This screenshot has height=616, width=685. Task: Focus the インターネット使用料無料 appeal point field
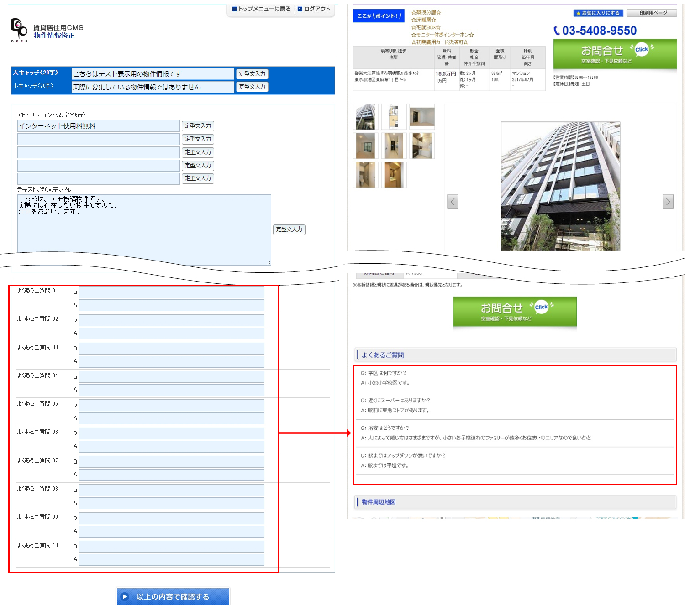tap(99, 126)
